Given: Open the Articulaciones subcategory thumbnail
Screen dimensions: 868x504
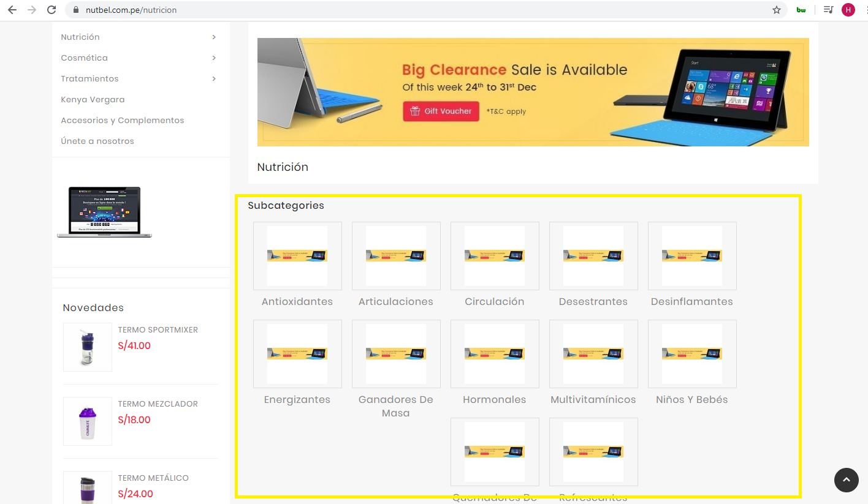Looking at the screenshot, I should click(x=396, y=256).
